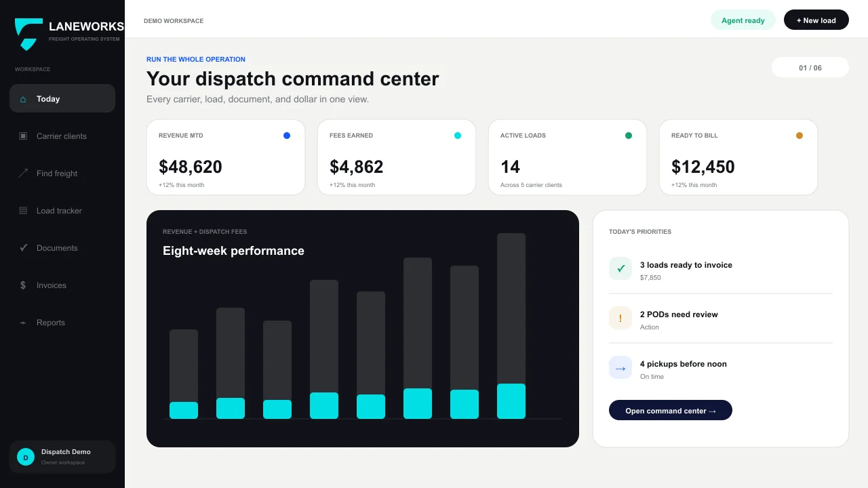Open the Documents section
This screenshot has width=868, height=488.
62,247
